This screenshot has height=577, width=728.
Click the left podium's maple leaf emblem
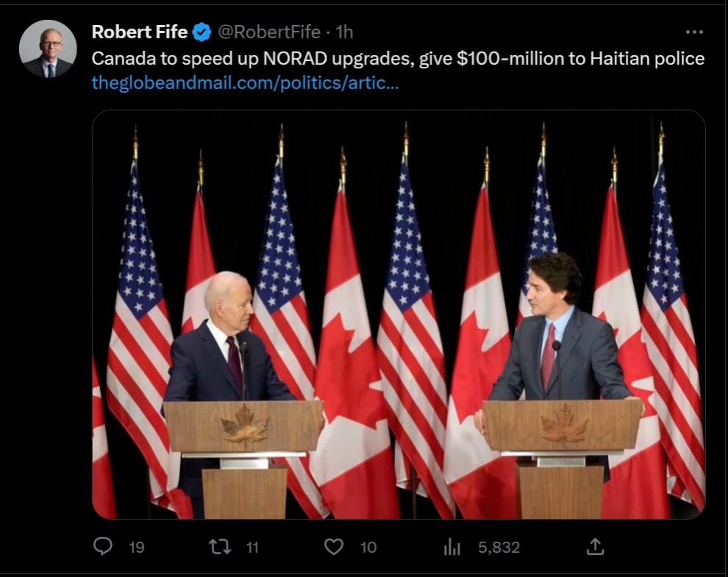(243, 427)
